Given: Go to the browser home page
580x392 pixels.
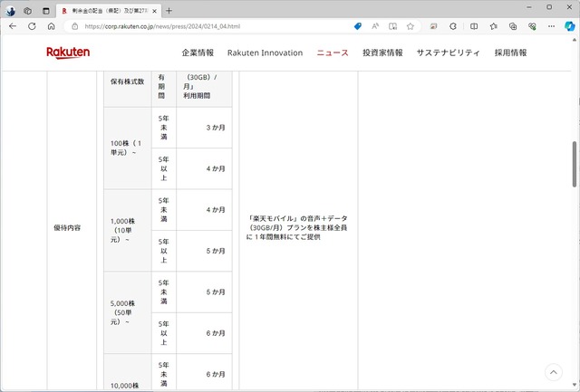Looking at the screenshot, I should [x=52, y=26].
